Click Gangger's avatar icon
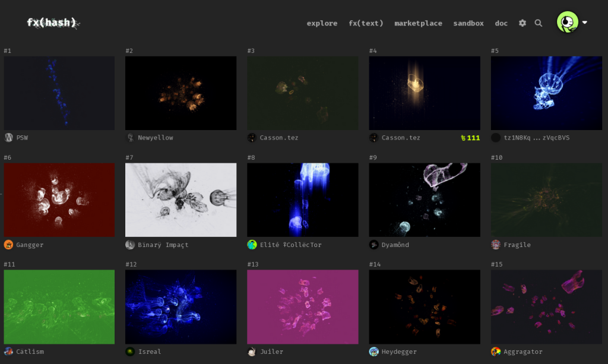Image resolution: width=608 pixels, height=364 pixels. (x=8, y=245)
